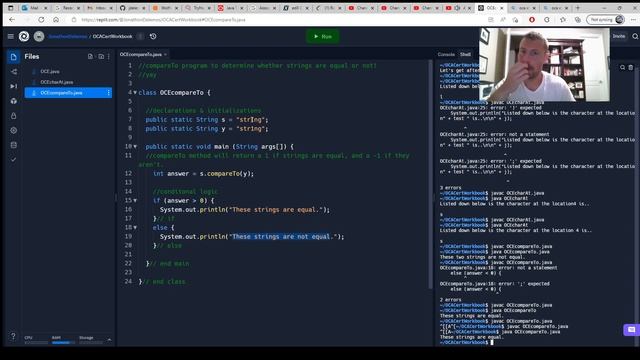Open a new browser tab
Viewport: 640px width, 360px height.
(x=578, y=8)
